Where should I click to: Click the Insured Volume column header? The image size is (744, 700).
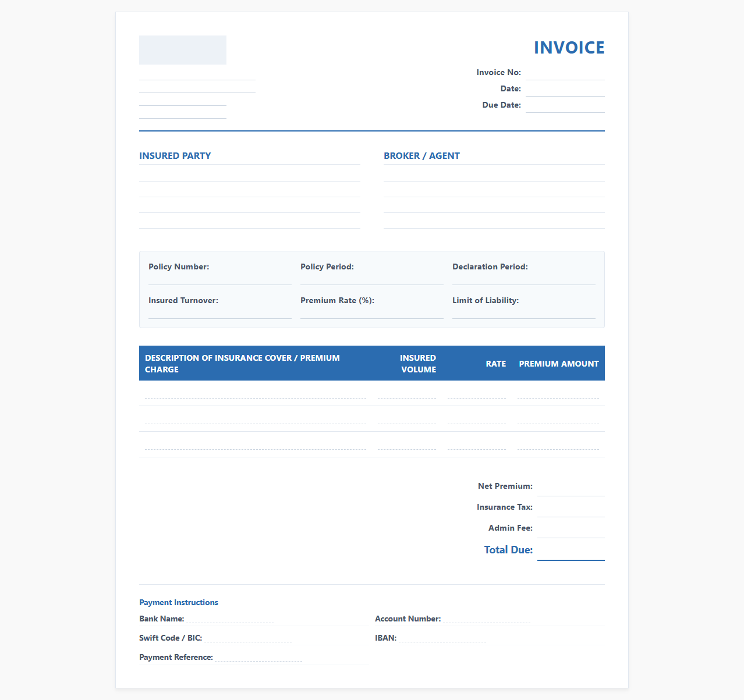[x=407, y=364]
